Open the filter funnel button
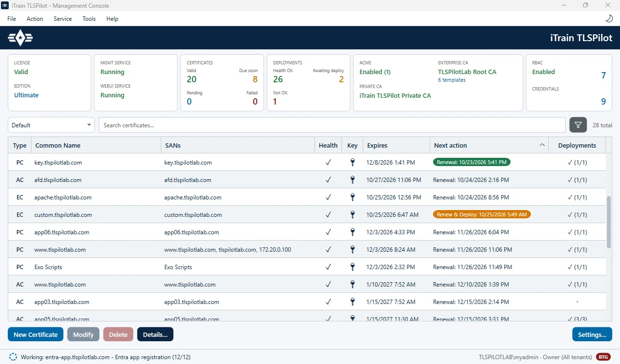 pos(578,125)
